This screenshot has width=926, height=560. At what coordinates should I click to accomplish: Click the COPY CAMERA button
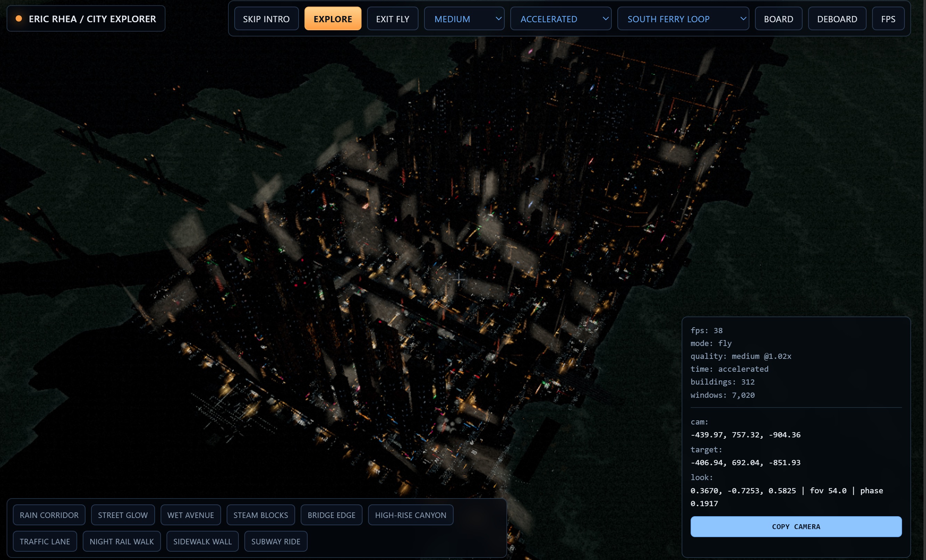(796, 527)
